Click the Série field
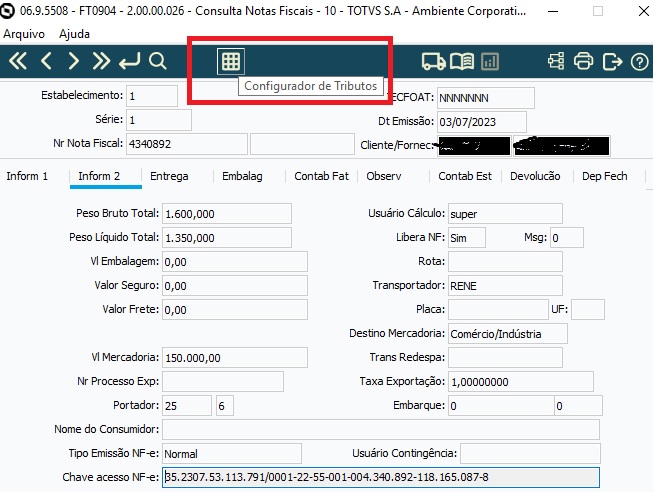 click(159, 120)
